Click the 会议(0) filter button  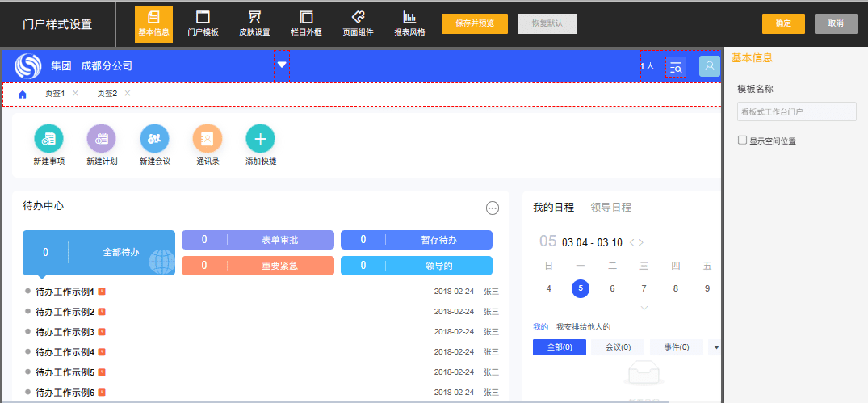(x=618, y=347)
